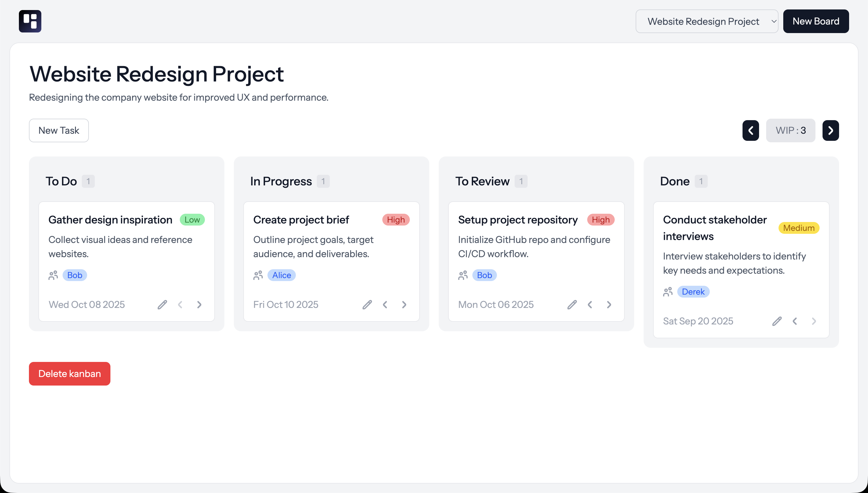This screenshot has width=868, height=493.
Task: Edit the Gather design inspiration task
Action: point(162,304)
